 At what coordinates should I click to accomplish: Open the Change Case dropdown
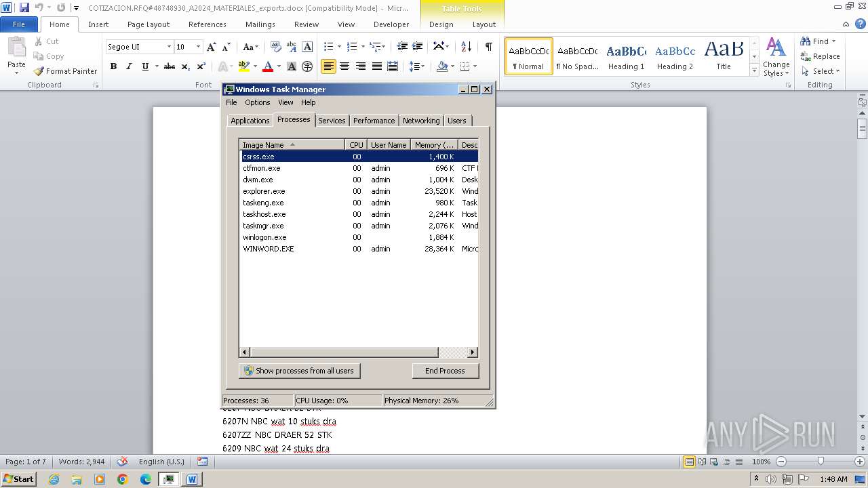(250, 47)
